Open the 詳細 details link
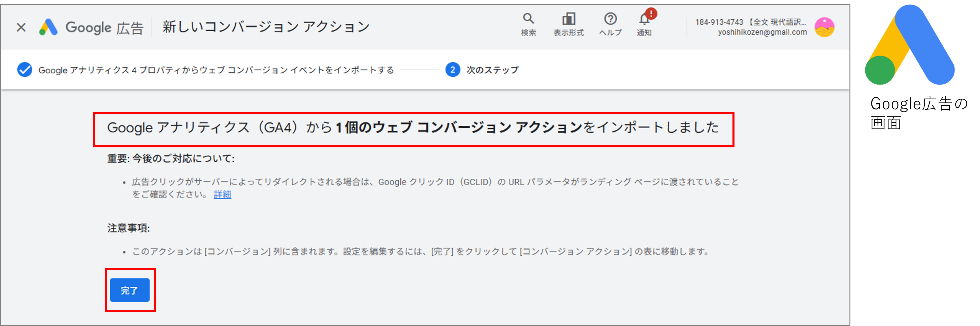Screen dimensions: 980x326 (x=223, y=194)
